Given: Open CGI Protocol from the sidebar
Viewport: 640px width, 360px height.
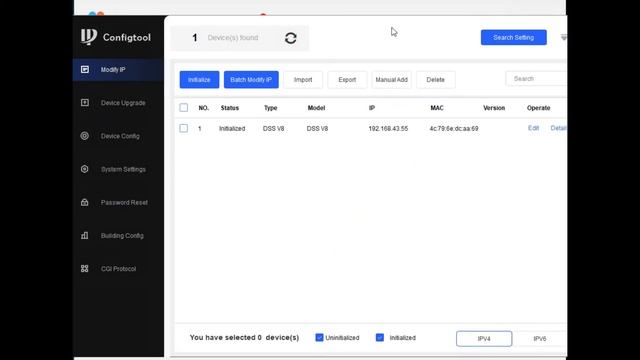Looking at the screenshot, I should [x=118, y=269].
